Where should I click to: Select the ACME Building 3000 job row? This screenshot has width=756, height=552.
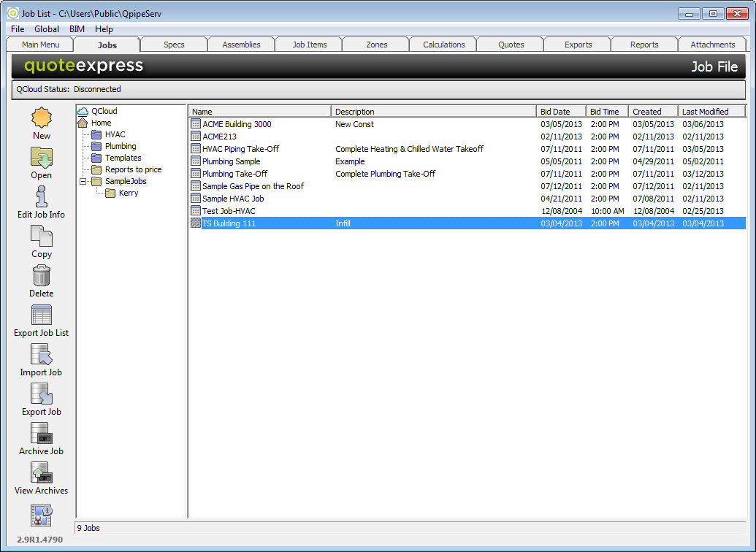(x=237, y=124)
